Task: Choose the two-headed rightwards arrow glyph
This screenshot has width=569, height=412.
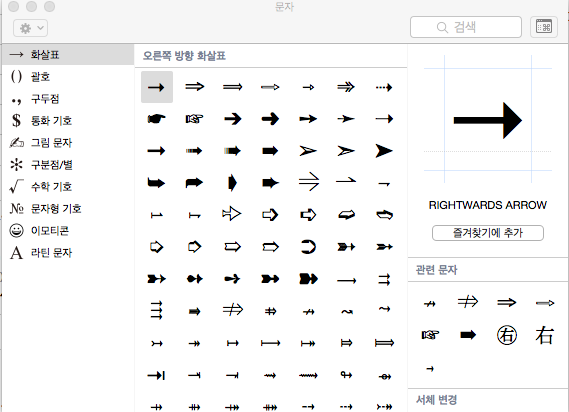Action: point(346,87)
